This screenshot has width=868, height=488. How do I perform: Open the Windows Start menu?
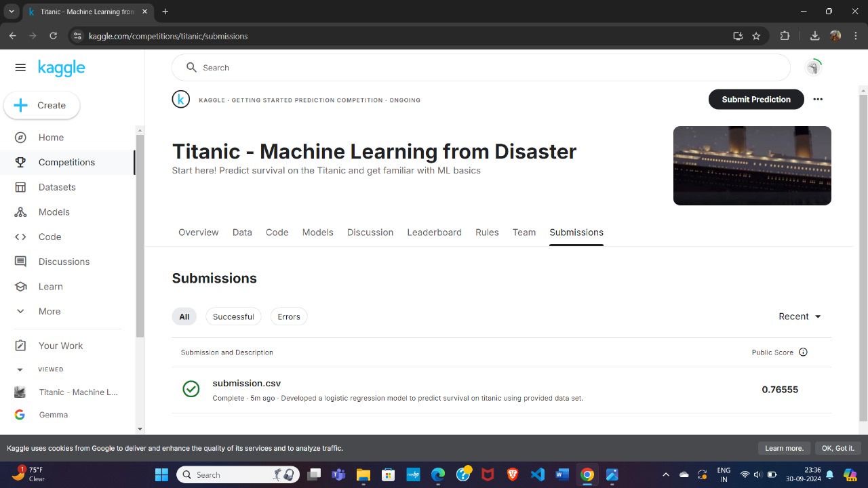161,474
